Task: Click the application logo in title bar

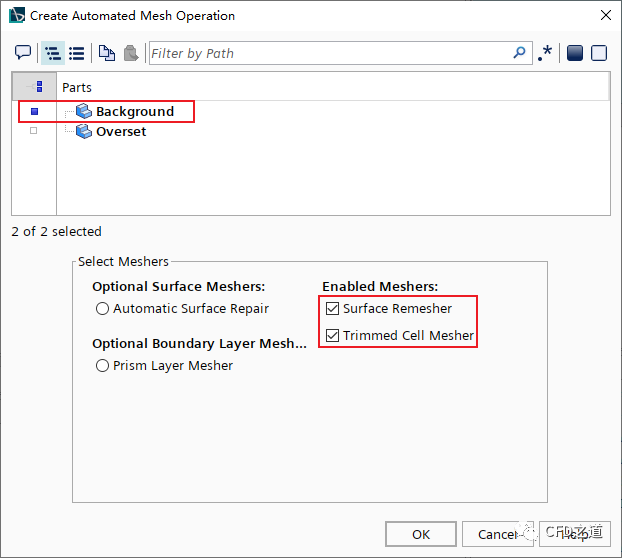Action: (17, 15)
